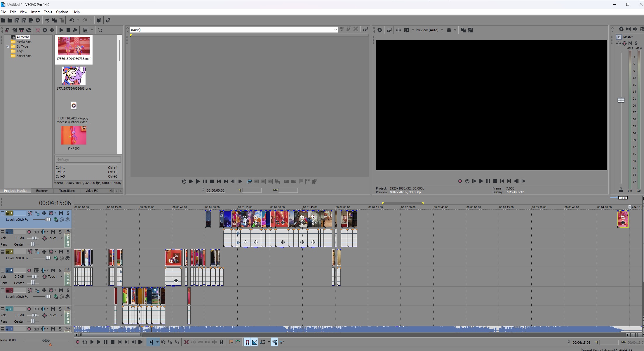Select the Smart Bins folder
The height and width of the screenshot is (351, 644).
[24, 56]
